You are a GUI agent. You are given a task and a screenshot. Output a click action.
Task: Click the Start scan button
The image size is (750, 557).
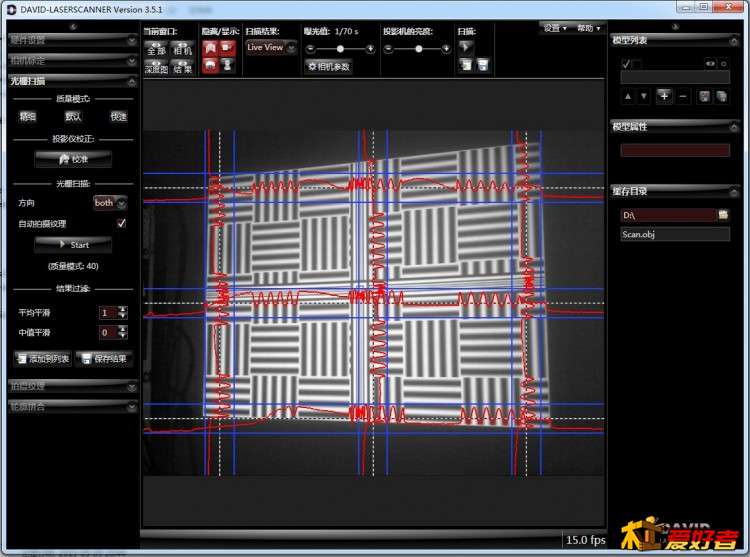point(73,245)
